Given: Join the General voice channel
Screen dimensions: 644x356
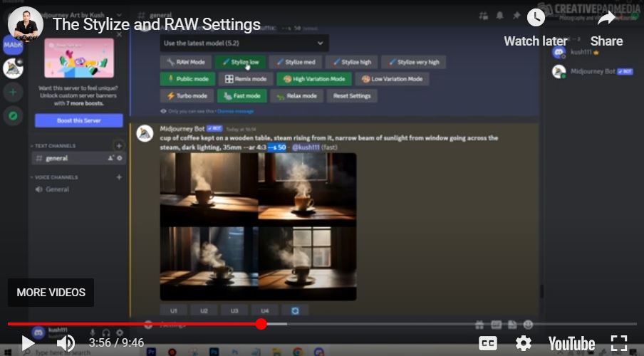Looking at the screenshot, I should click(58, 189).
